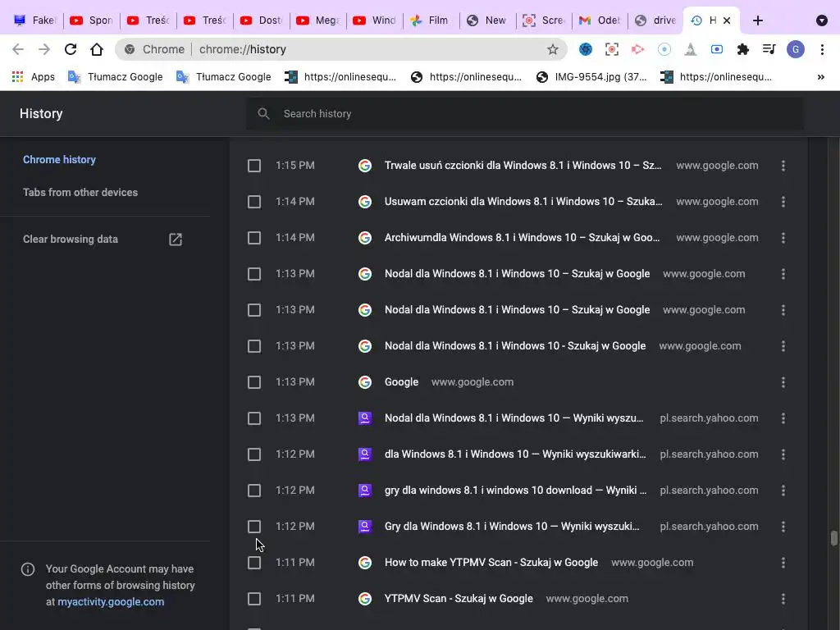Tick checkbox for Gry dla Windows 8.1 Yahoo entry
Image resolution: width=840 pixels, height=630 pixels.
click(254, 527)
